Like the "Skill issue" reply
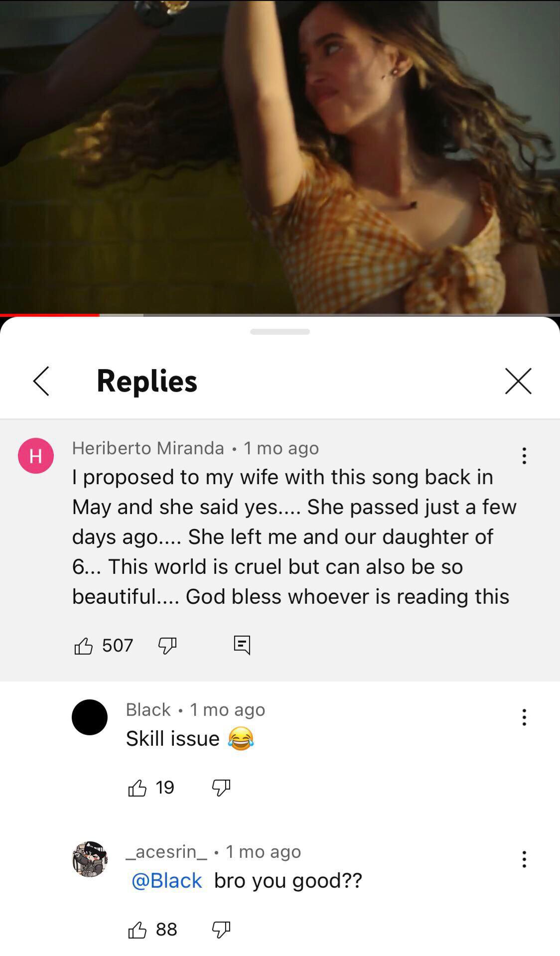The image size is (560, 956). point(137,788)
